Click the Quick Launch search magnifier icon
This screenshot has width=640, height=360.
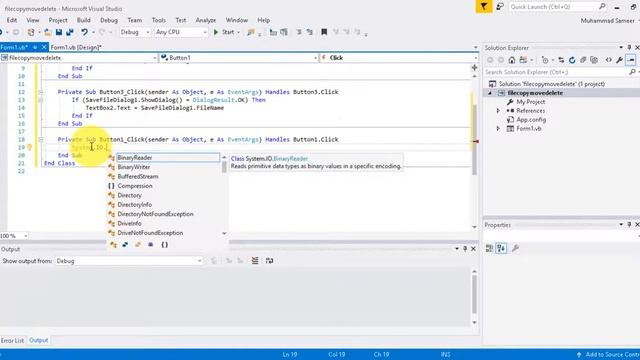602,7
